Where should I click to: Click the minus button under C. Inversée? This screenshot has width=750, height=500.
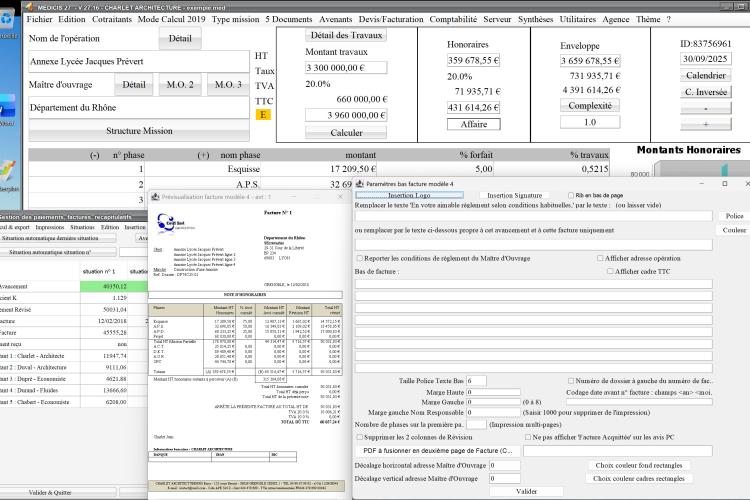tap(706, 108)
